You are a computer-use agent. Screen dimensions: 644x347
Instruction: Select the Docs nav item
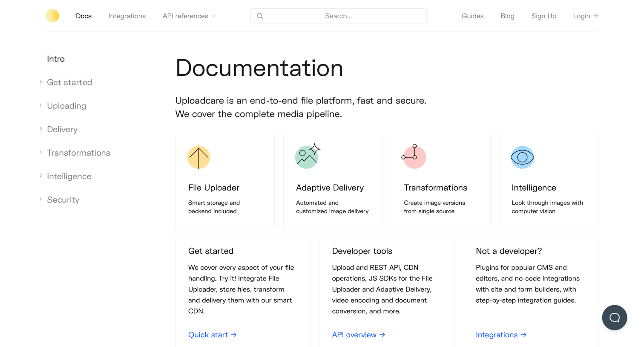click(83, 16)
